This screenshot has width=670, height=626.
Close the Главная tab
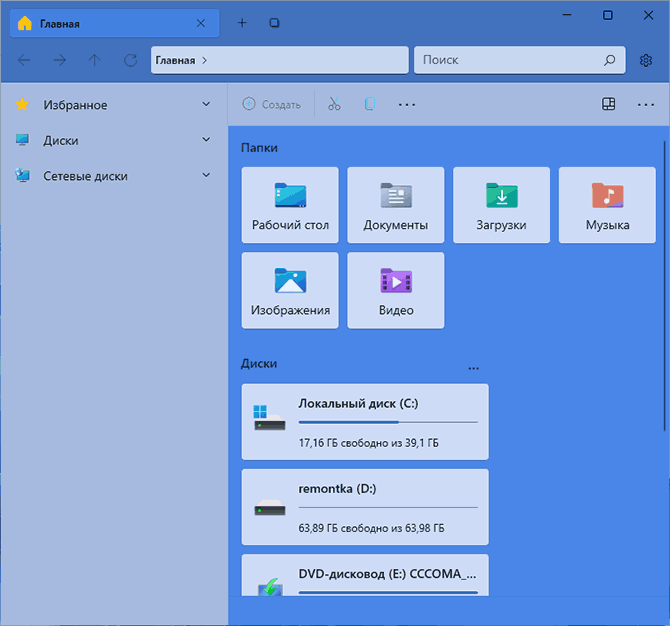[x=200, y=23]
